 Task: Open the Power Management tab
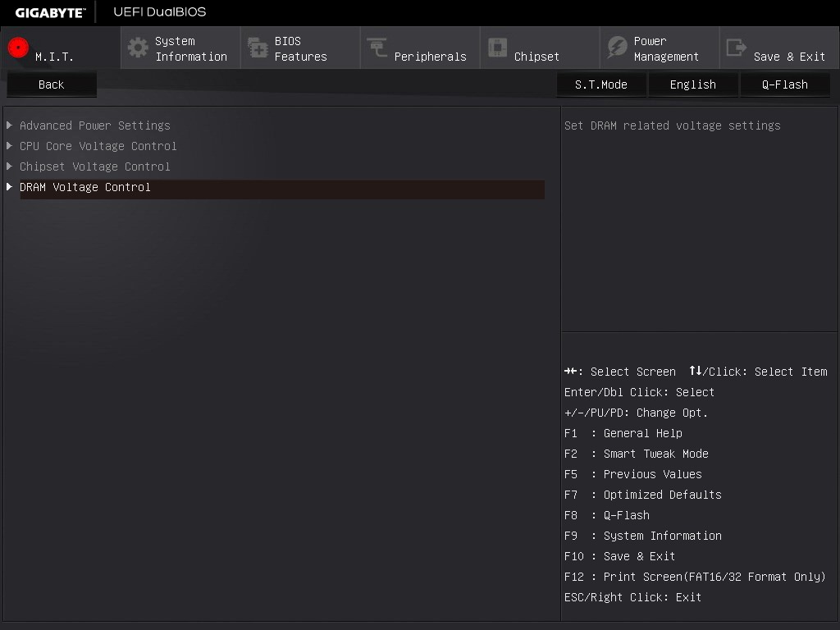[x=660, y=48]
